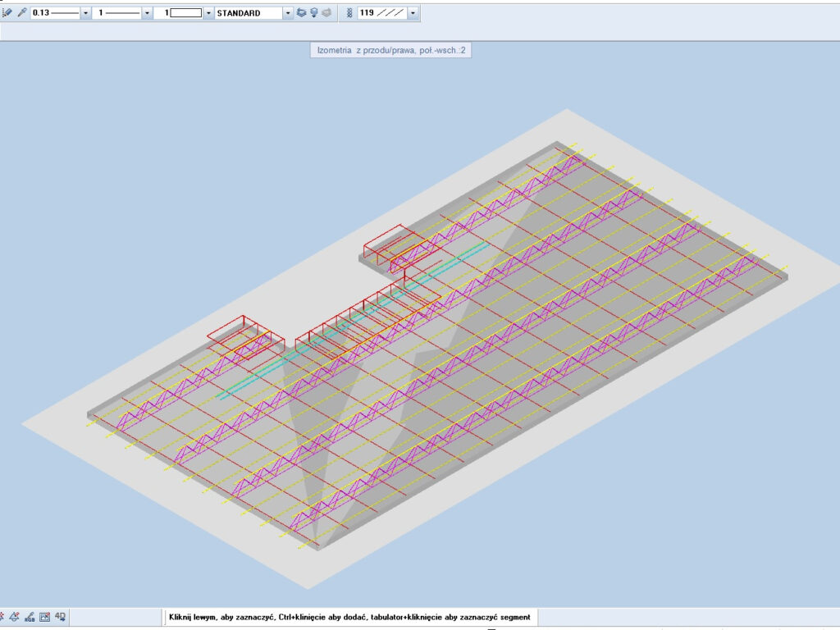
Task: Click the bell-shaped icon in bottom toolbar
Action: tap(13, 617)
